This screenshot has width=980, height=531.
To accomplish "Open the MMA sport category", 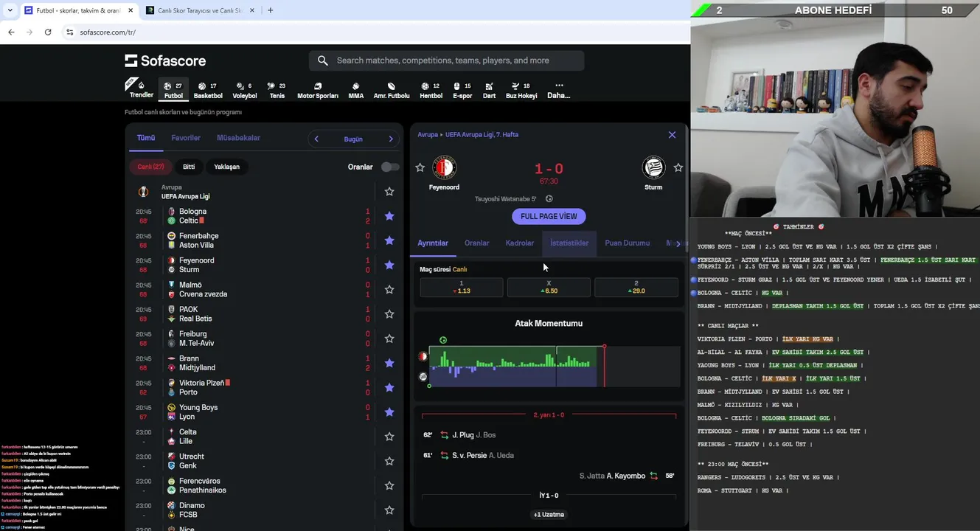I will click(355, 89).
